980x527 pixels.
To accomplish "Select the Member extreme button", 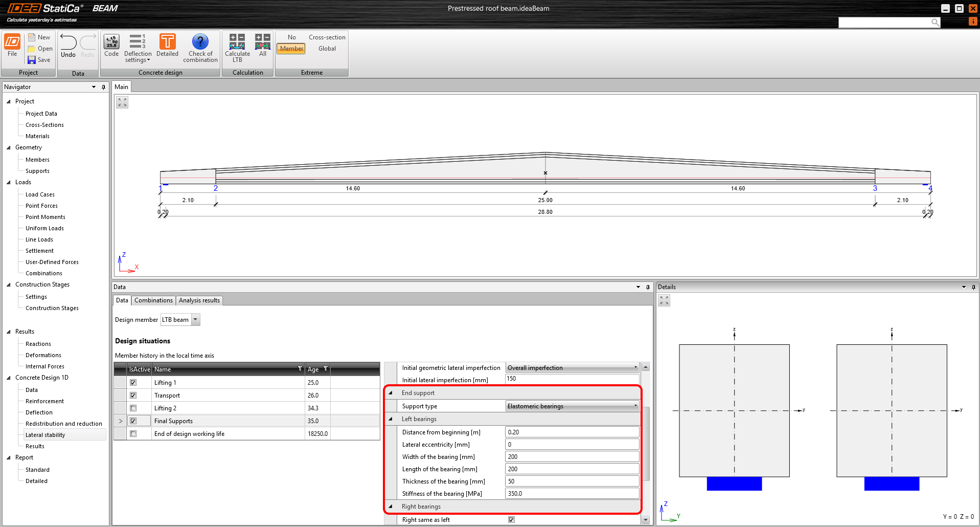I will pos(290,48).
